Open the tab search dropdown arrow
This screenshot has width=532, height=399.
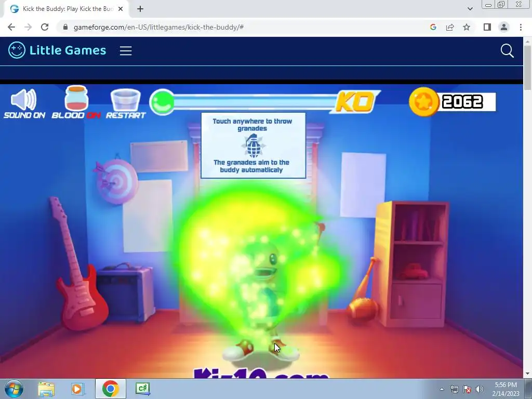coord(470,9)
